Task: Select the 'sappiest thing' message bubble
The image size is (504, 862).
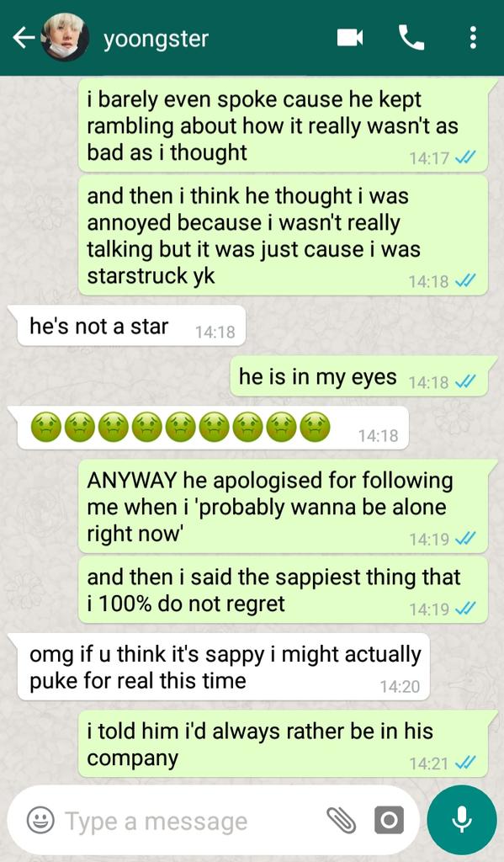Action: point(283,590)
